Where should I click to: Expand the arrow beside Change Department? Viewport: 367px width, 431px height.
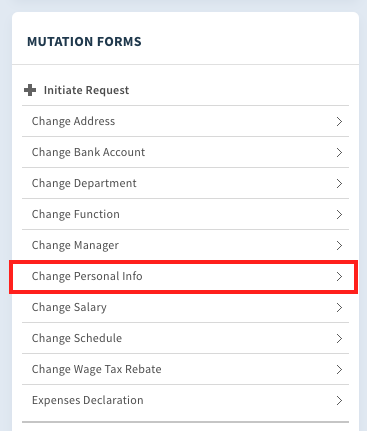(339, 183)
